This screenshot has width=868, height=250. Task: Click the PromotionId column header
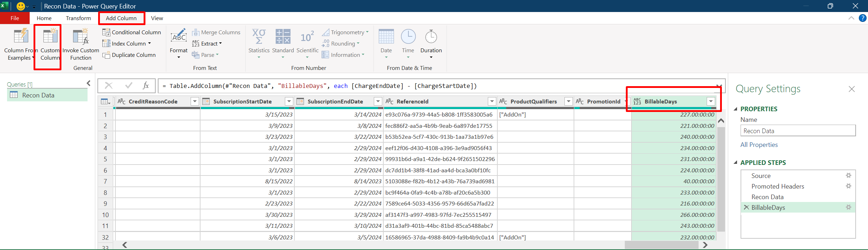[x=603, y=102]
